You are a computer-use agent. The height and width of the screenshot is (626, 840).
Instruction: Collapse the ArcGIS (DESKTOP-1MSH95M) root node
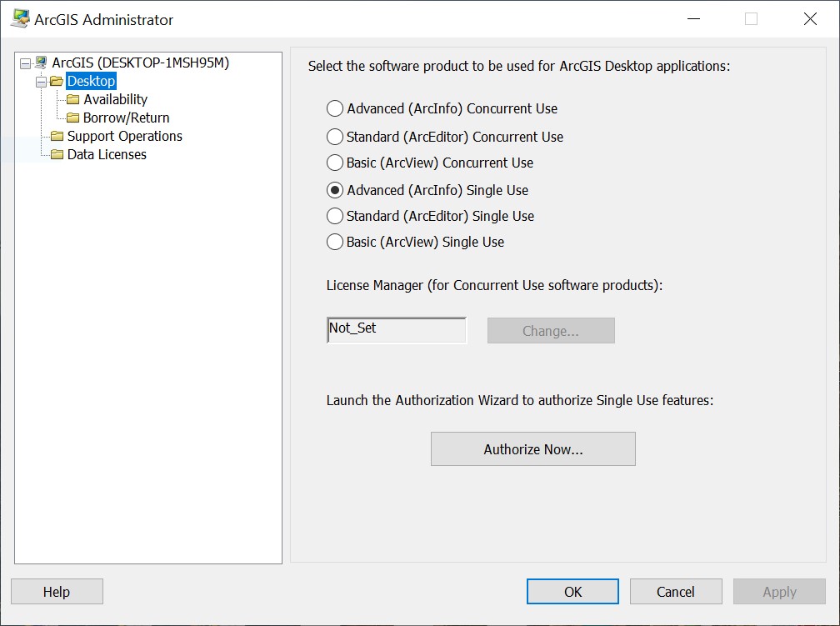pyautogui.click(x=25, y=64)
